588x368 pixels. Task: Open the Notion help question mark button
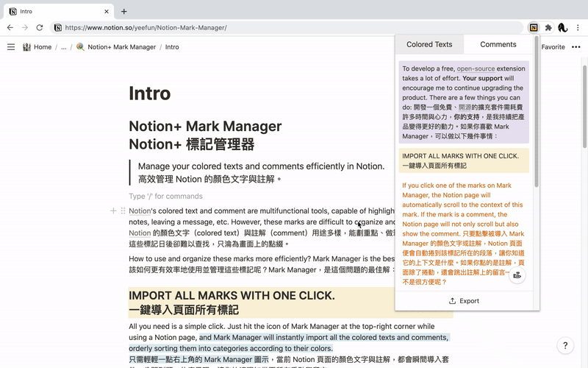click(x=565, y=345)
